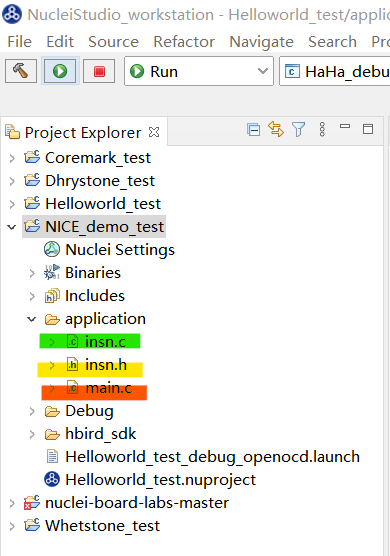This screenshot has width=390, height=556.
Task: Open the File menu
Action: (x=20, y=42)
